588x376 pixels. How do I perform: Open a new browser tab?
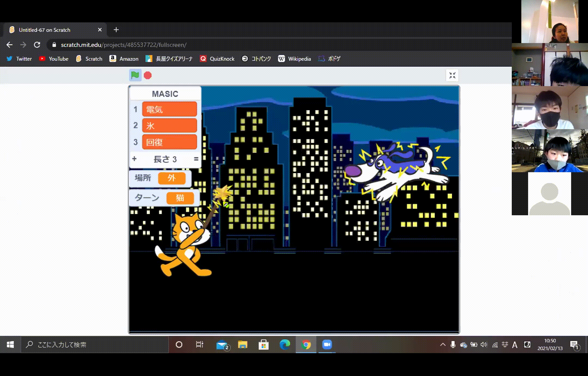pyautogui.click(x=116, y=30)
